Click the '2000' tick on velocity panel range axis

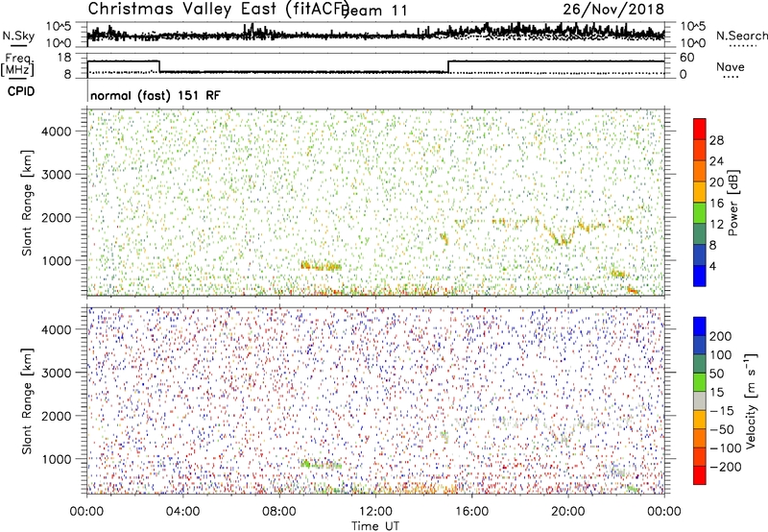56,416
